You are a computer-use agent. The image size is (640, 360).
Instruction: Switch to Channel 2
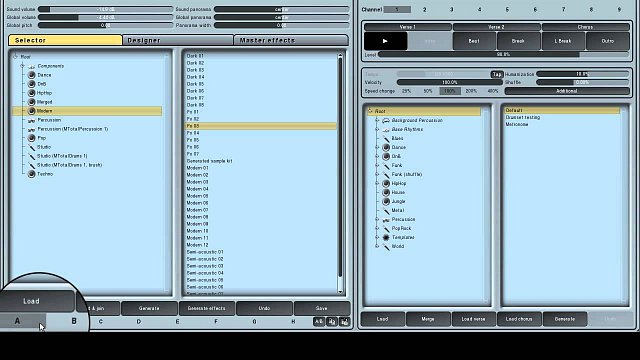coord(424,9)
